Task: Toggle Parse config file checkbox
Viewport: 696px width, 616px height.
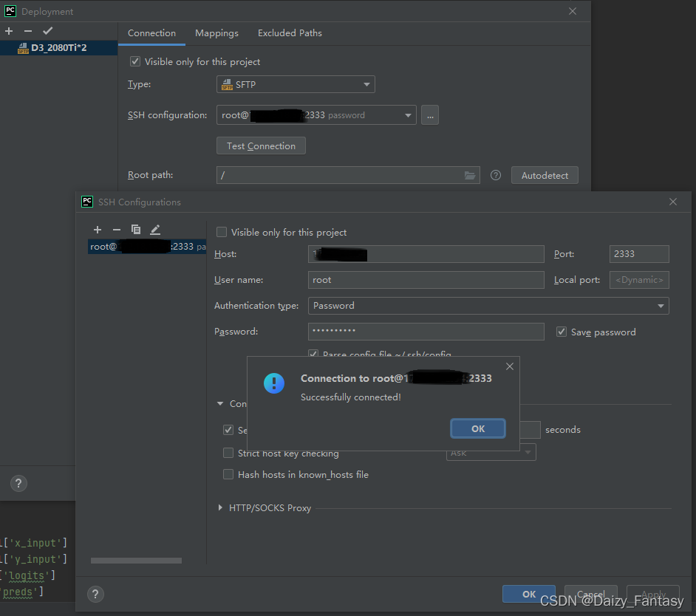Action: tap(313, 353)
